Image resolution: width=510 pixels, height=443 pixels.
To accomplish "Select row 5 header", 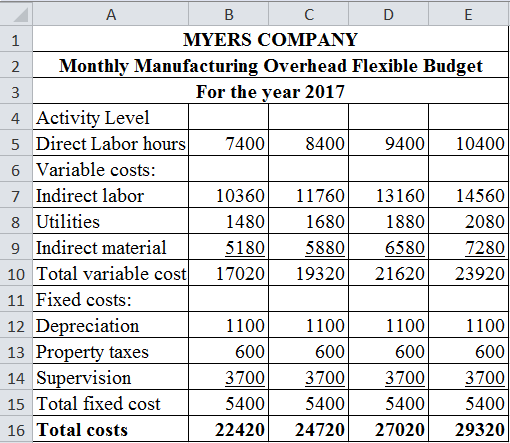I will pos(16,143).
